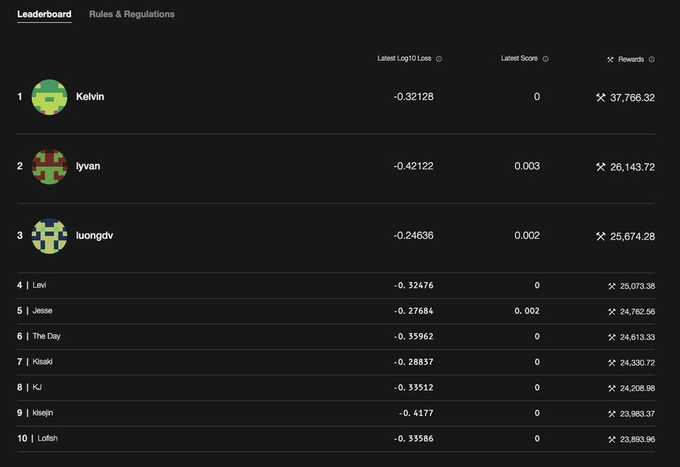680x467 pixels.
Task: Click pickaxe icon next to Levi's 25,073.38
Action: click(612, 286)
